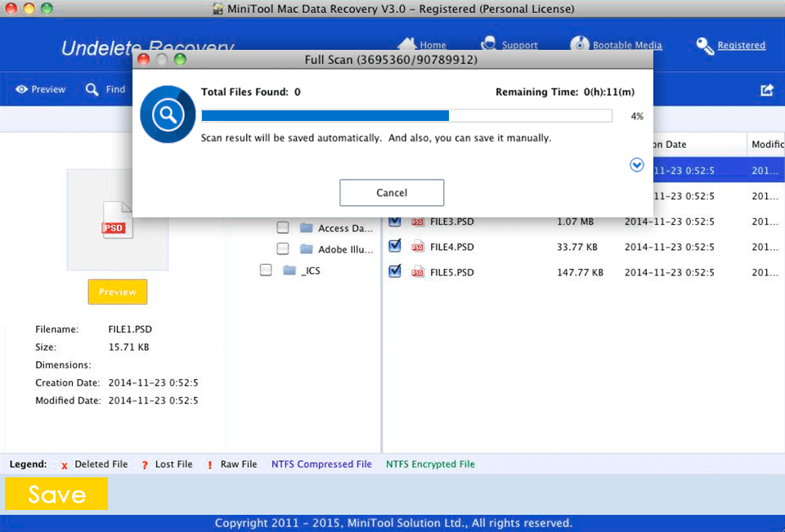Viewport: 785px width, 532px height.
Task: Click the Support headset icon
Action: pos(489,43)
